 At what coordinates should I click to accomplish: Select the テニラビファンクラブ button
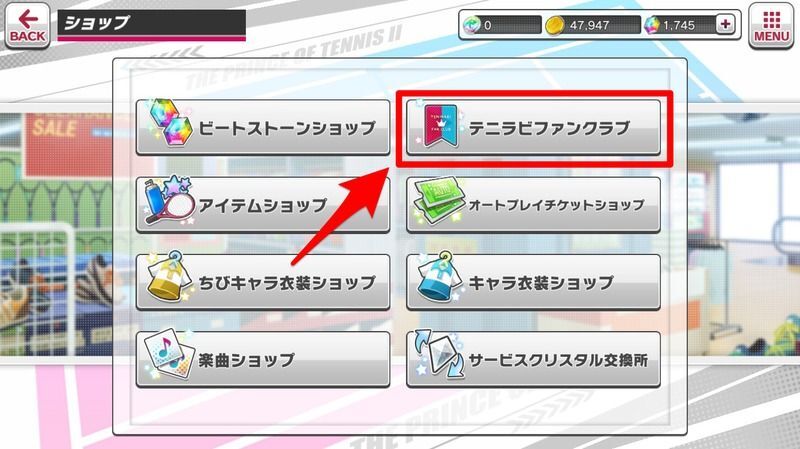[x=533, y=128]
